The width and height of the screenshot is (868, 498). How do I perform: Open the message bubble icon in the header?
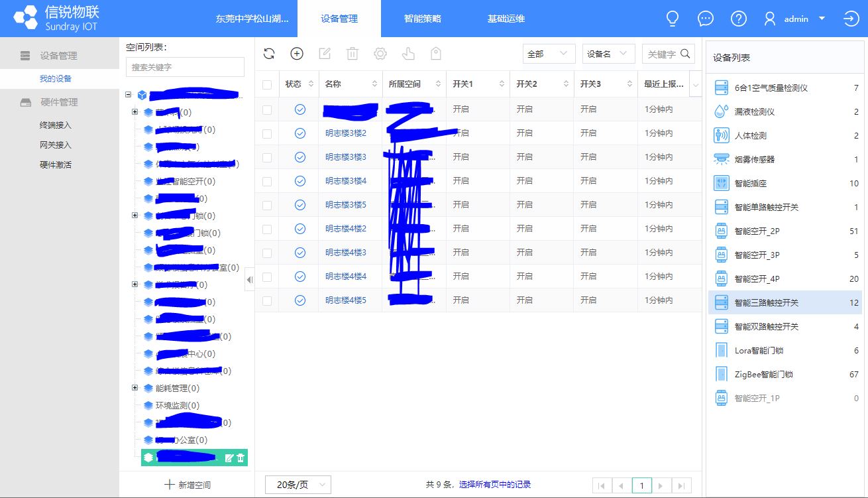706,19
